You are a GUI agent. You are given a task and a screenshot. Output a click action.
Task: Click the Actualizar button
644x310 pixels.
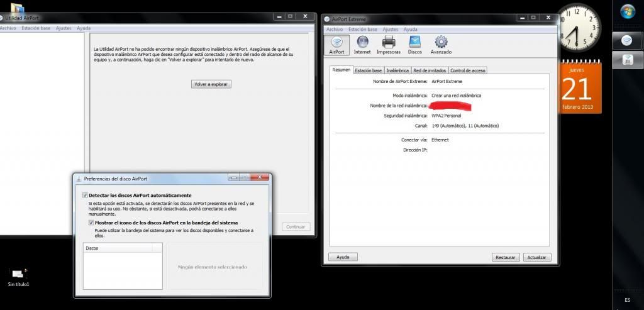[537, 257]
